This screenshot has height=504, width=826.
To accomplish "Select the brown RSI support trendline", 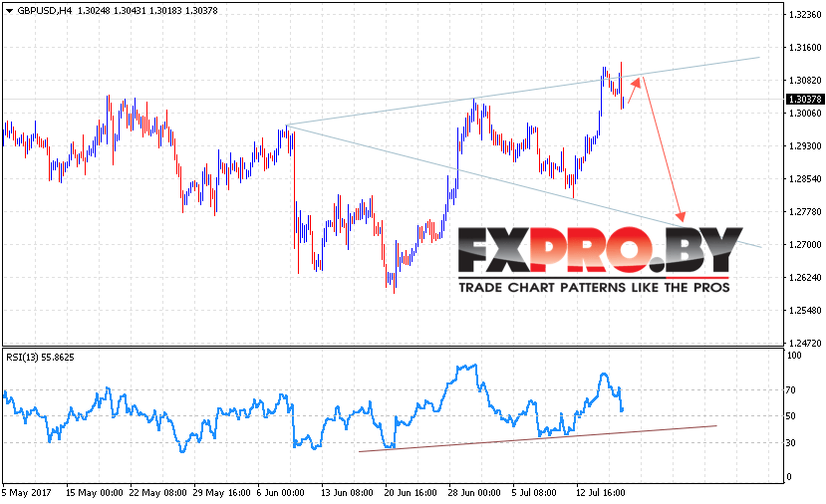I will tap(537, 438).
